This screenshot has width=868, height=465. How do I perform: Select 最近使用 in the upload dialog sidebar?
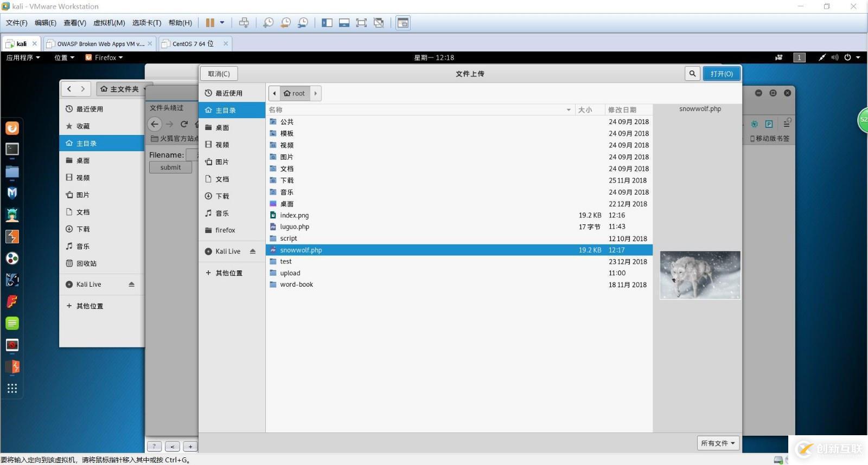click(x=232, y=93)
